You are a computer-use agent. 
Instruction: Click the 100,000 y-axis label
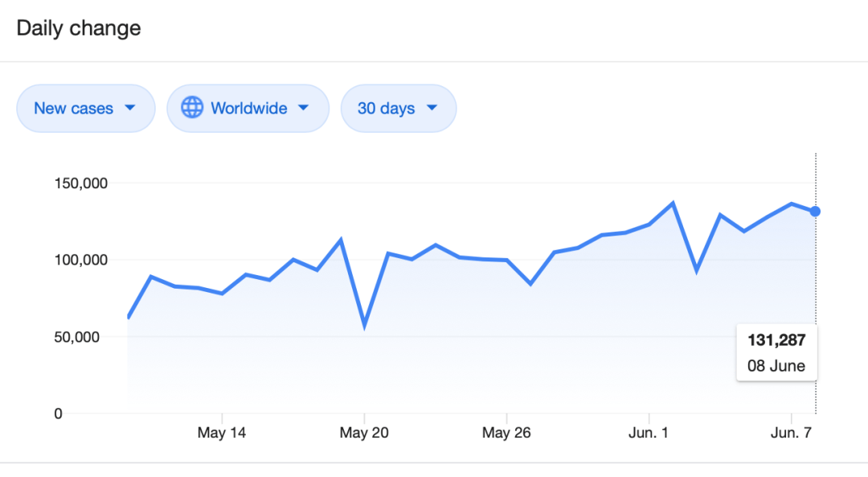tap(81, 260)
